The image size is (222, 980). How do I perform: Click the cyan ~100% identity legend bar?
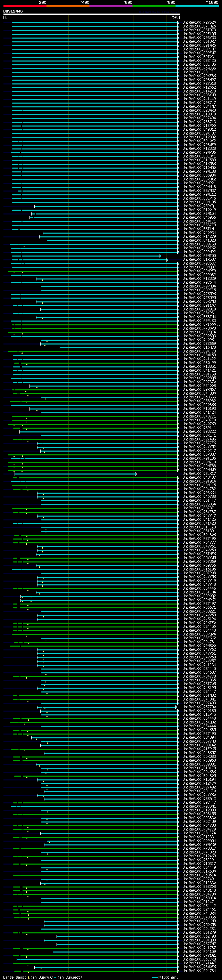click(x=197, y=6)
